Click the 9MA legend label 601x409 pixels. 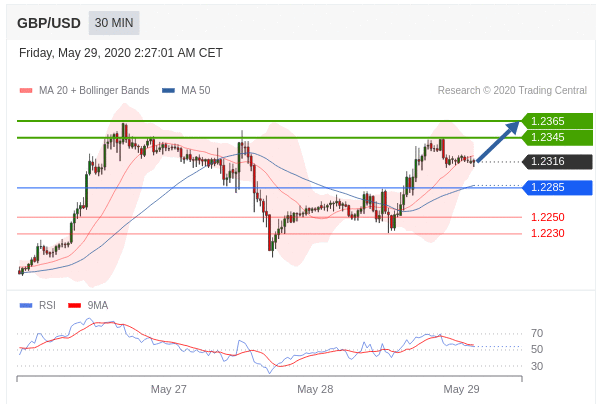98,306
